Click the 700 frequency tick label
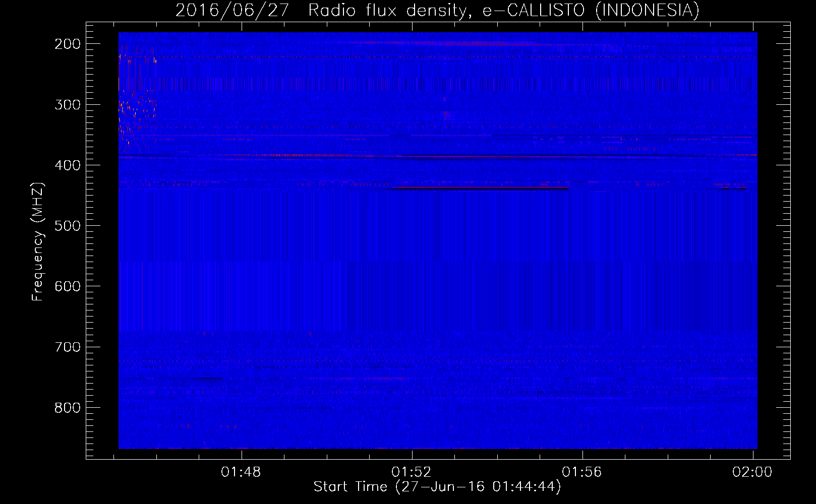 (68, 347)
